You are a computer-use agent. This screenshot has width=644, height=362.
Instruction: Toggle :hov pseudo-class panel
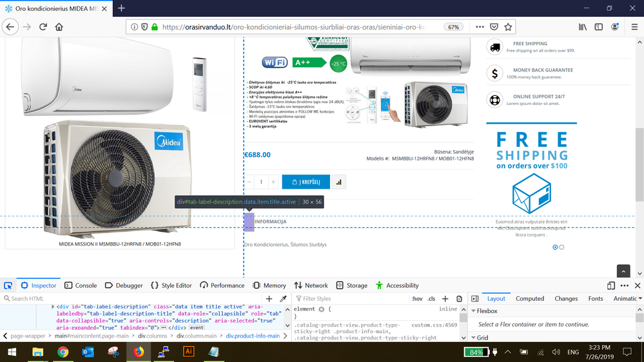pos(417,299)
